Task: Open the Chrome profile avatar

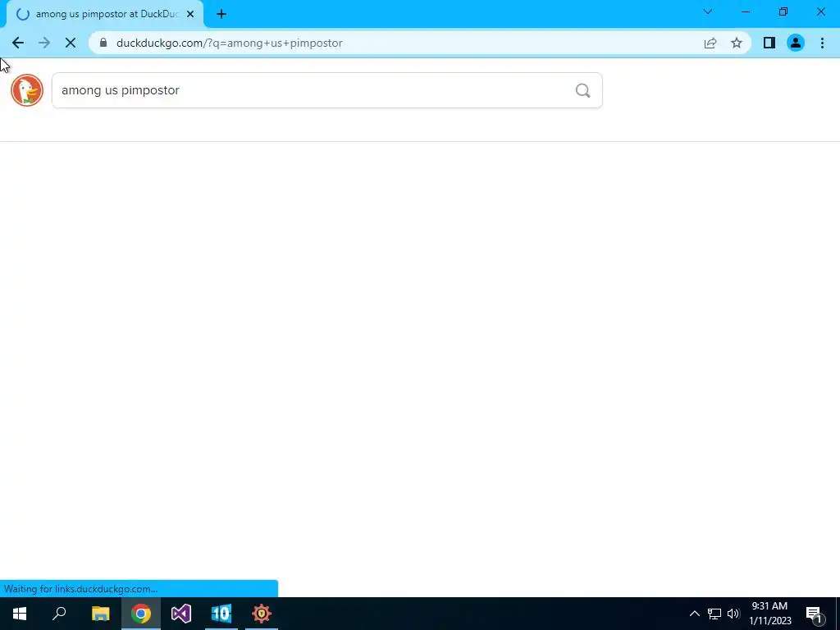Action: click(796, 43)
